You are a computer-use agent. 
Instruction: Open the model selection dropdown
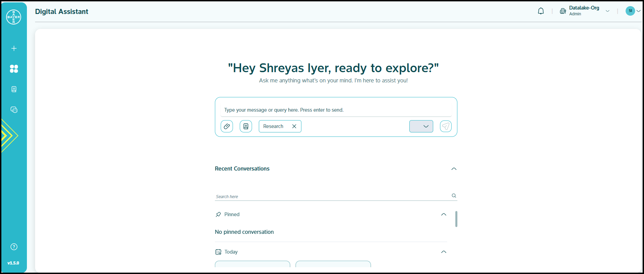pyautogui.click(x=421, y=126)
